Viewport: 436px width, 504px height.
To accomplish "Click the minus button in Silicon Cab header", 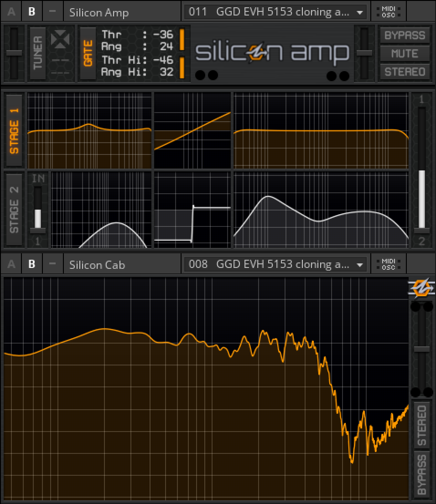I will coord(52,264).
